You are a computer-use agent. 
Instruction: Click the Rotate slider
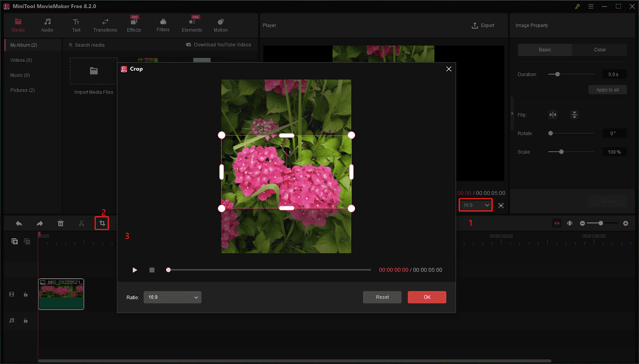(571, 133)
